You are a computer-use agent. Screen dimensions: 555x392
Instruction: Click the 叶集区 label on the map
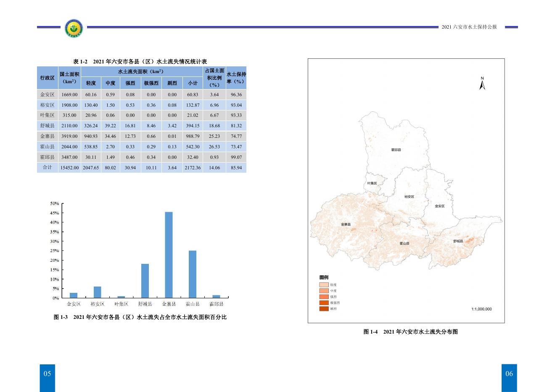click(x=372, y=183)
